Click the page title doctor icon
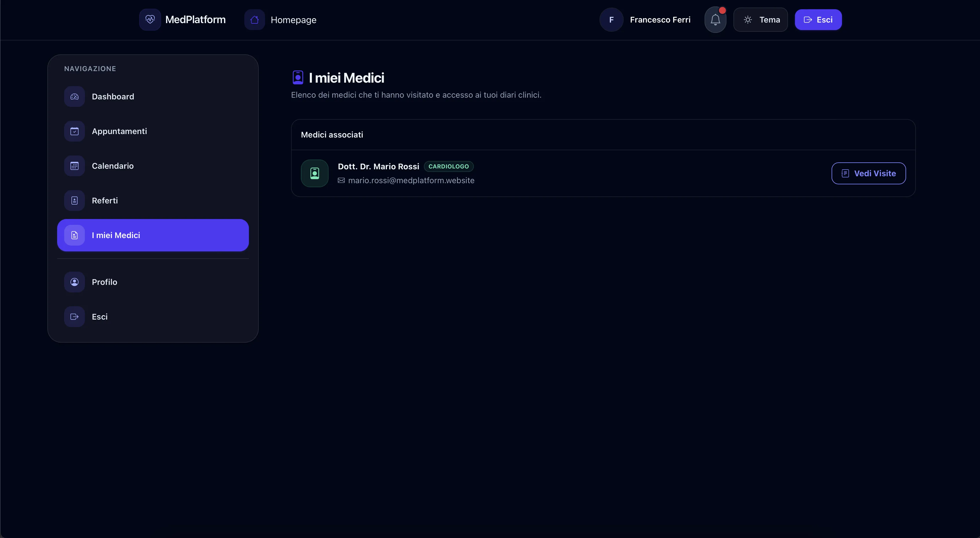This screenshot has width=980, height=538. [x=298, y=77]
